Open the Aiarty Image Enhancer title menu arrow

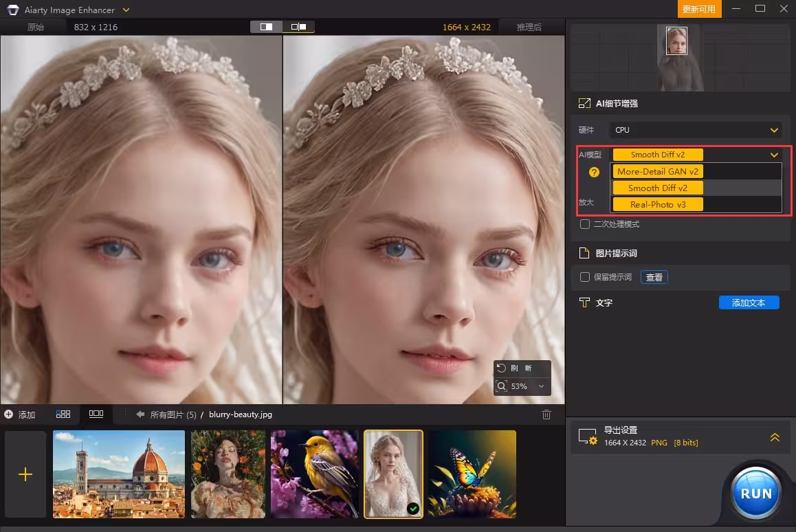click(126, 10)
